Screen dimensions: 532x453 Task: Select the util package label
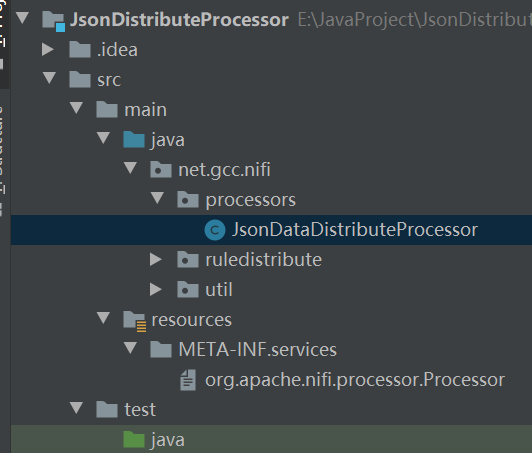pyautogui.click(x=219, y=289)
